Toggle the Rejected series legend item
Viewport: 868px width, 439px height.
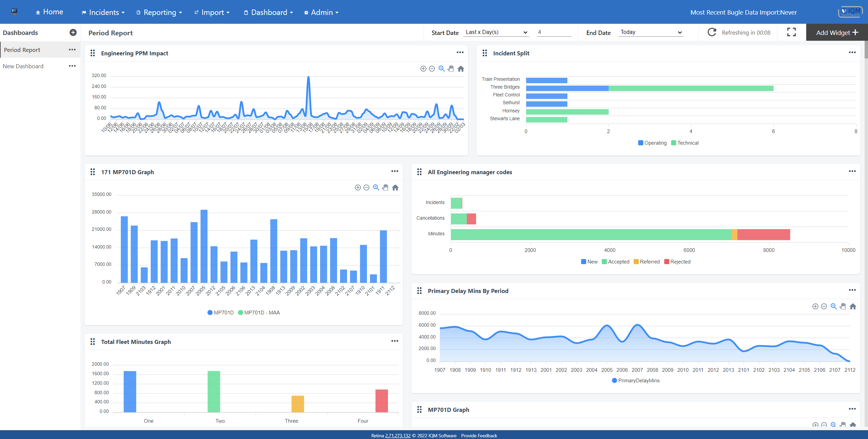677,262
